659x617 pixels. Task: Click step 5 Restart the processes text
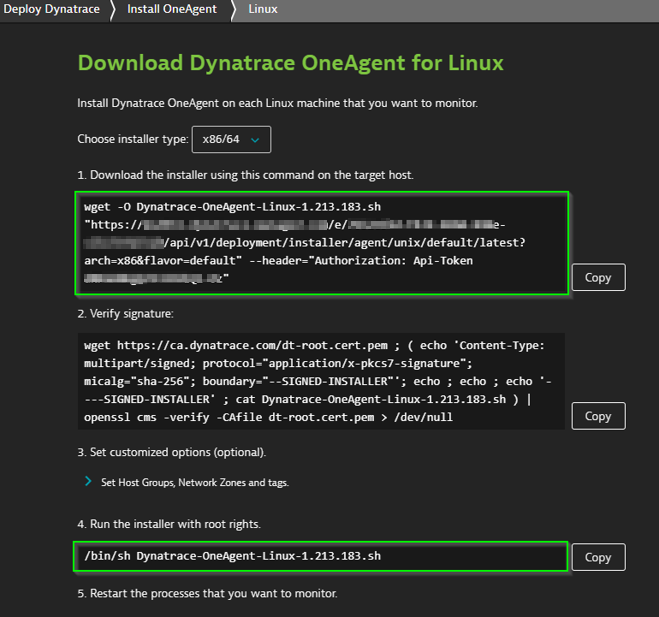pyautogui.click(x=207, y=593)
